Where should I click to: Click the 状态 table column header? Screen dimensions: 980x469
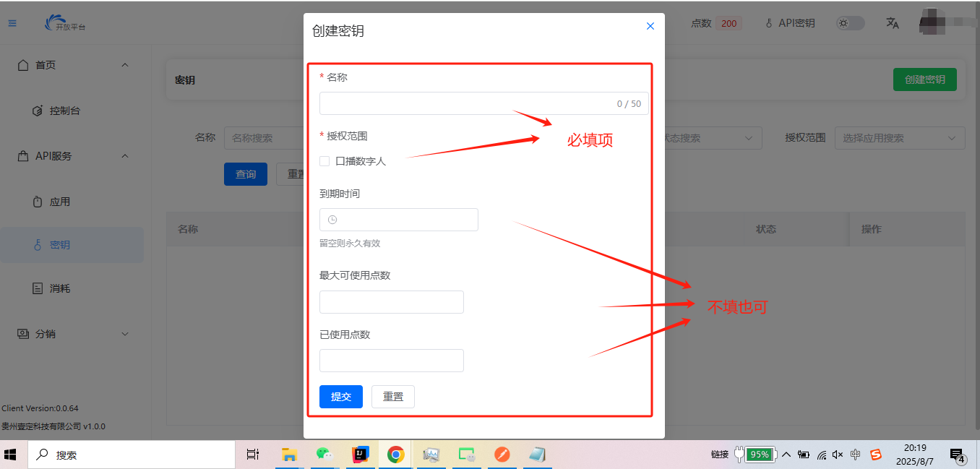coord(766,229)
